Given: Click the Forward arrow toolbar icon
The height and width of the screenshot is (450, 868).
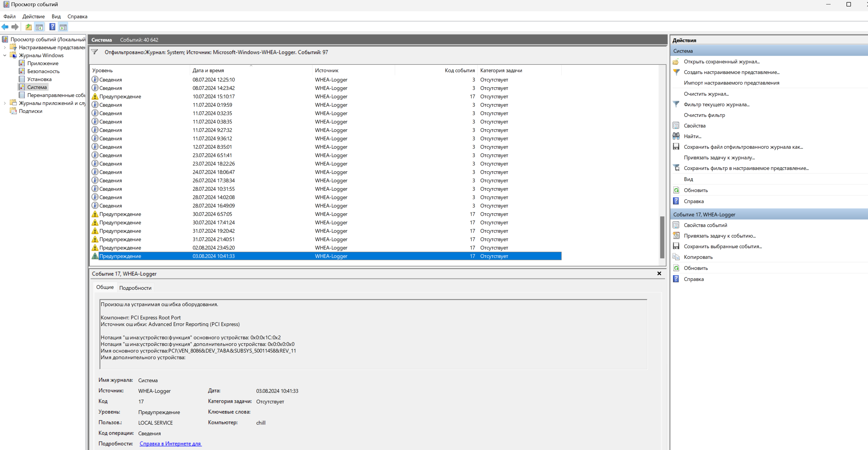Looking at the screenshot, I should point(15,27).
